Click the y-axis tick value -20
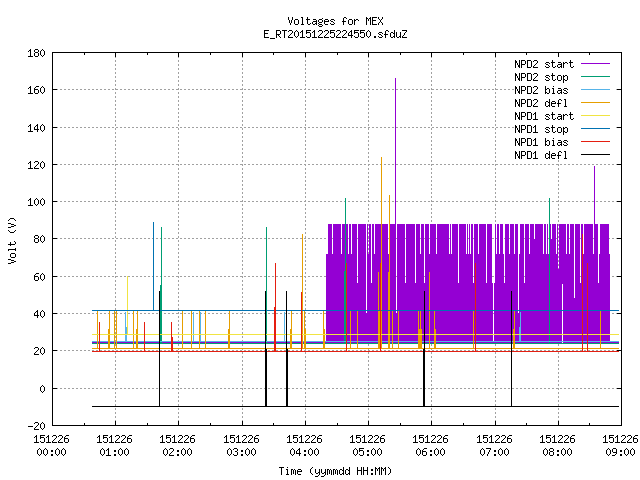This screenshot has width=640, height=480. tap(36, 426)
